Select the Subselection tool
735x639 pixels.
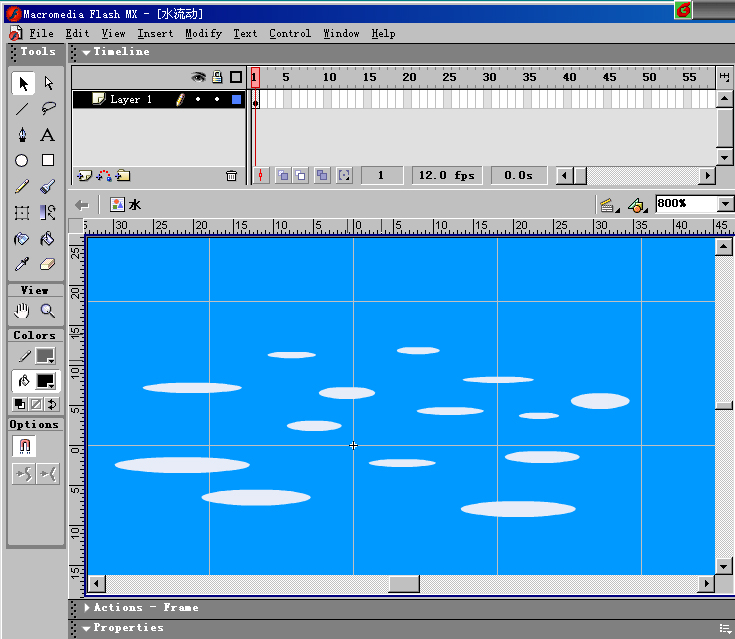pos(48,83)
